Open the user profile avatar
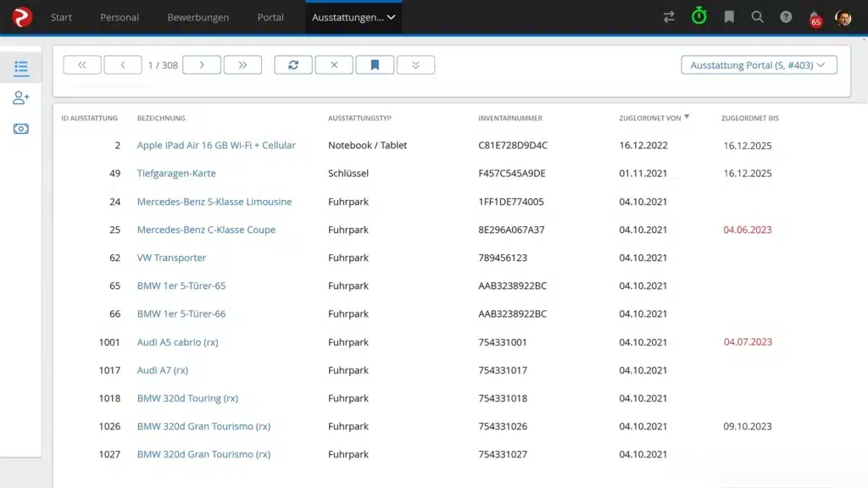Screen dimensions: 868x488 [x=843, y=18]
